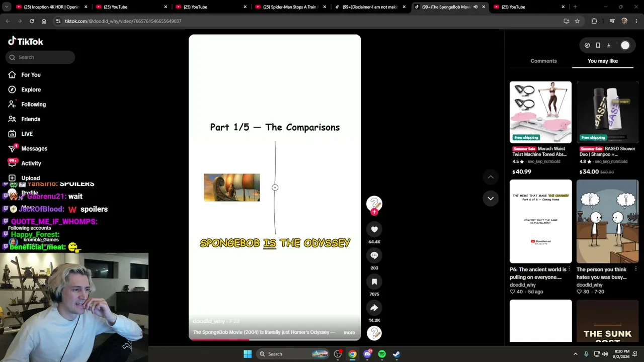The height and width of the screenshot is (362, 644).
Task: Switch to the Inception 4K HDR tab
Action: point(52,7)
